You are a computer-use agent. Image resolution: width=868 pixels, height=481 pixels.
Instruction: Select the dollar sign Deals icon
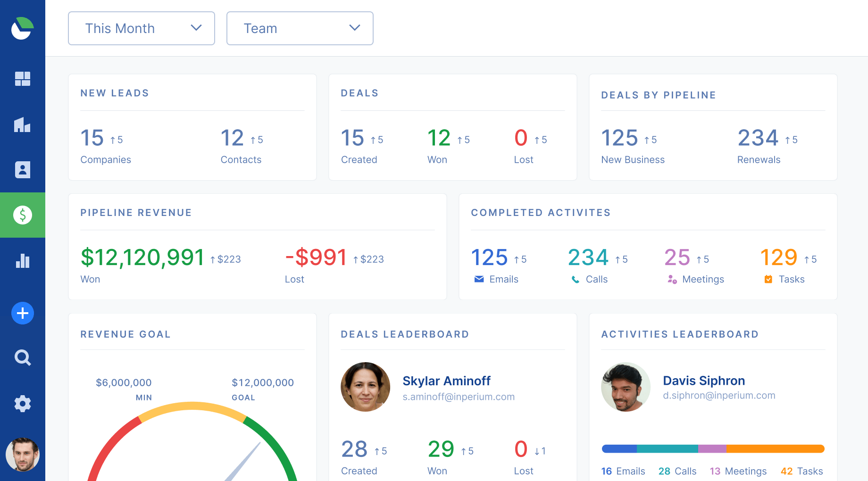point(22,215)
